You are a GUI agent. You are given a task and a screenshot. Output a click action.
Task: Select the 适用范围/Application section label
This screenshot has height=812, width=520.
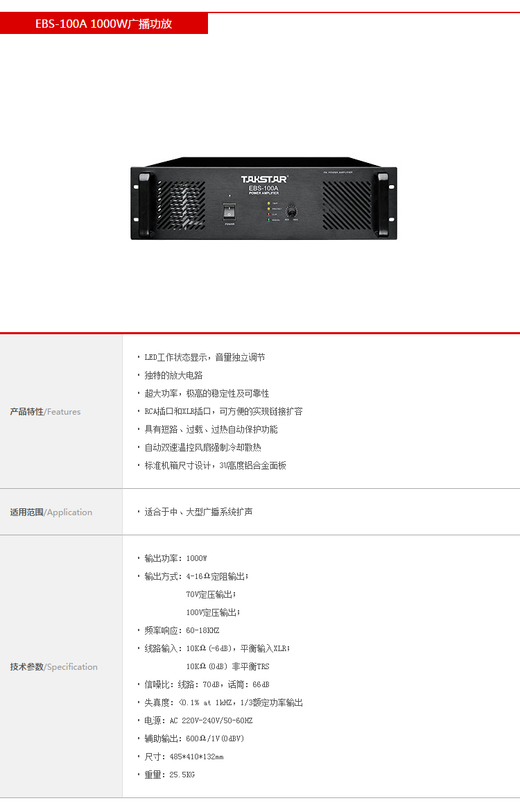tap(51, 512)
